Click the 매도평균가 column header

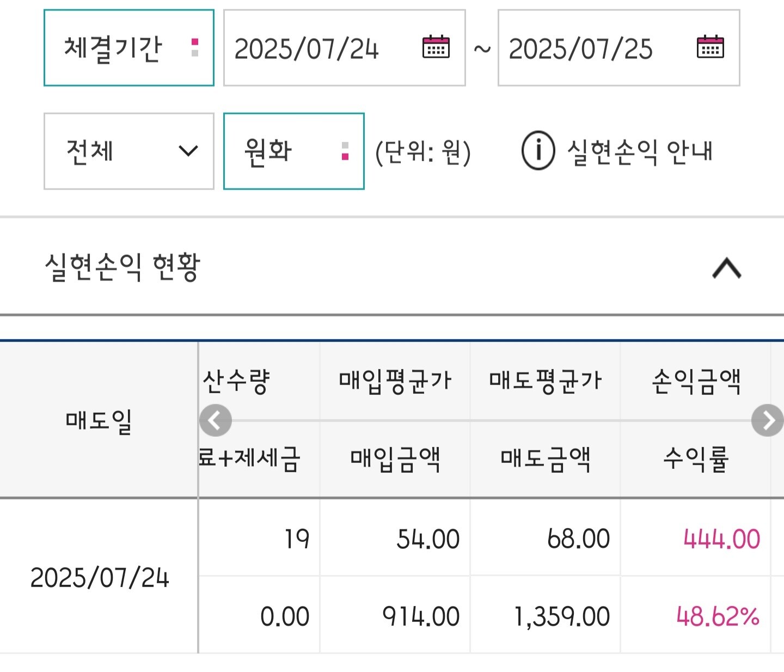coord(546,381)
